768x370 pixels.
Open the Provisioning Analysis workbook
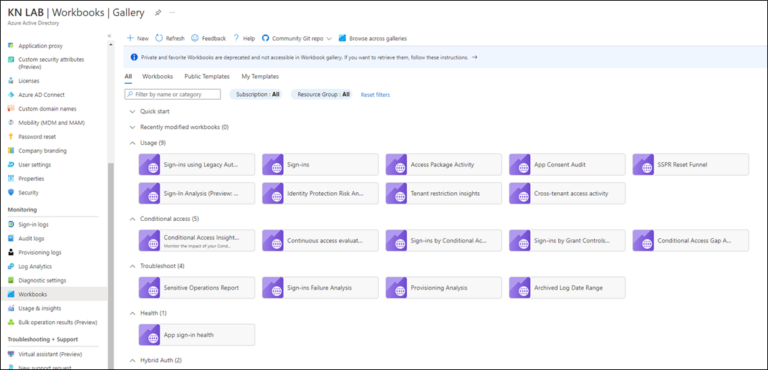tap(444, 288)
